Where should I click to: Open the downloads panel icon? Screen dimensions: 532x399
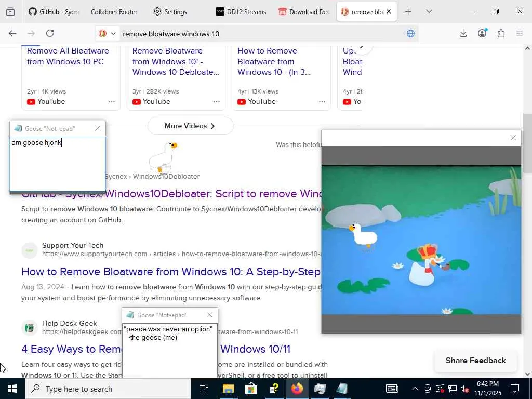coord(463,33)
